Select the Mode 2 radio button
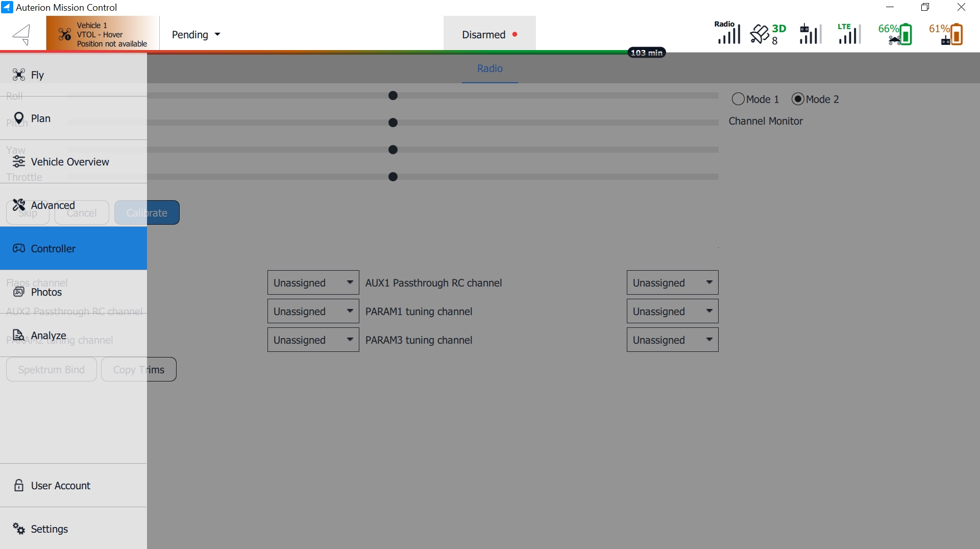980x549 pixels. point(798,99)
